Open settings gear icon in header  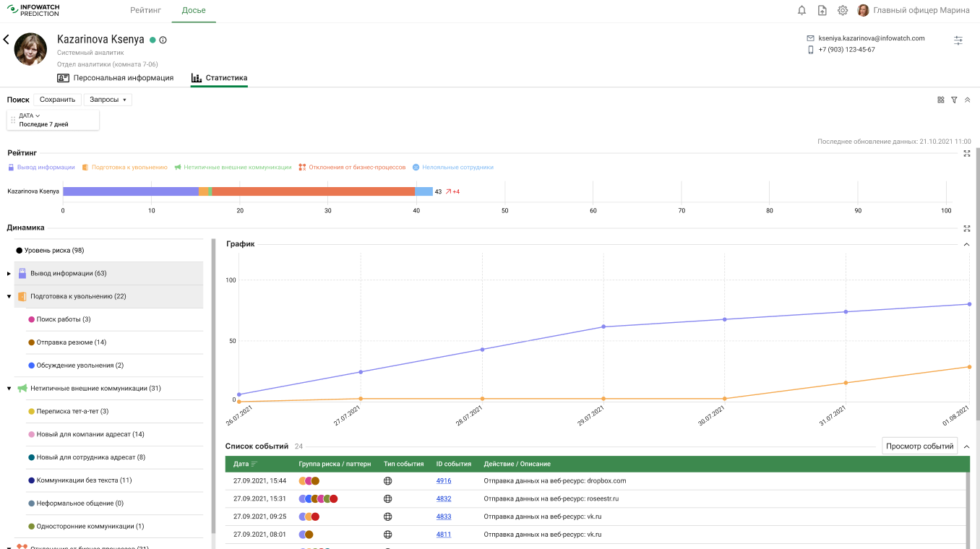(x=843, y=10)
